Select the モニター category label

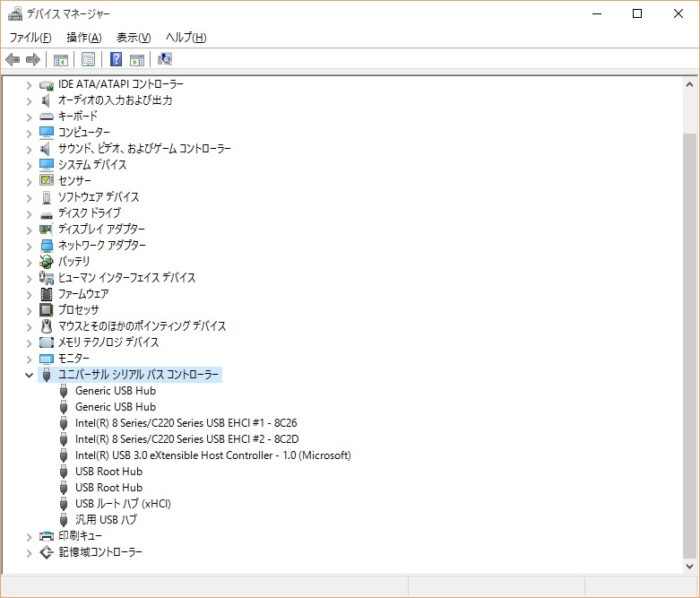pyautogui.click(x=74, y=359)
